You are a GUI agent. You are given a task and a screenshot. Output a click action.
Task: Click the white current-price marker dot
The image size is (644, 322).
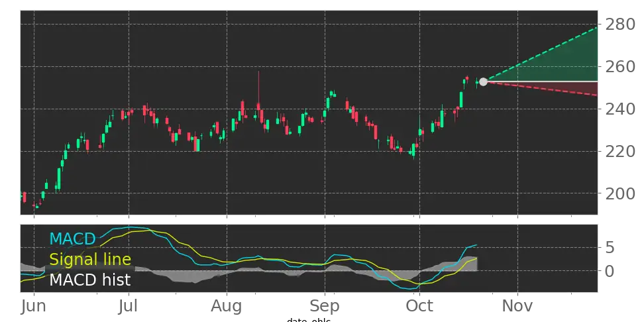click(x=484, y=81)
